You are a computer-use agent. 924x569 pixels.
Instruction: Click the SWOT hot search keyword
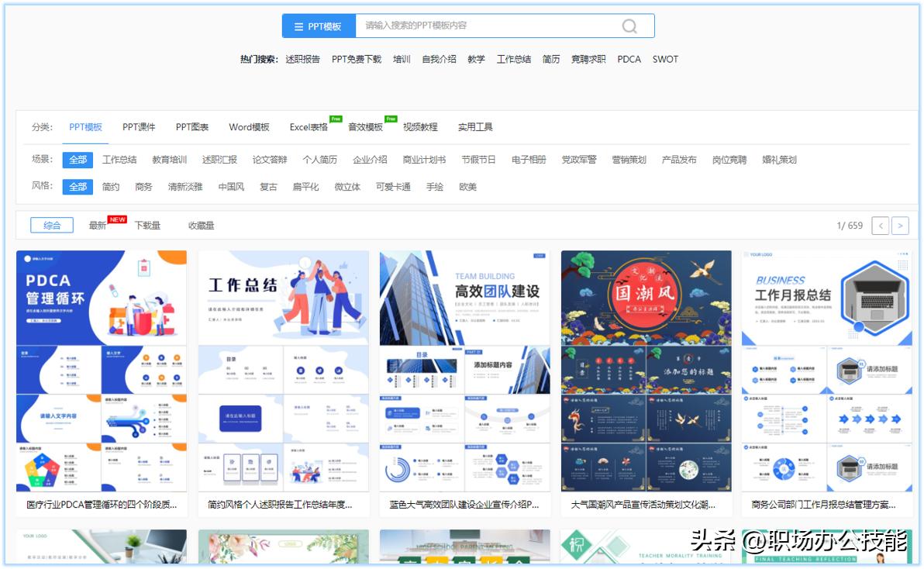(x=664, y=59)
